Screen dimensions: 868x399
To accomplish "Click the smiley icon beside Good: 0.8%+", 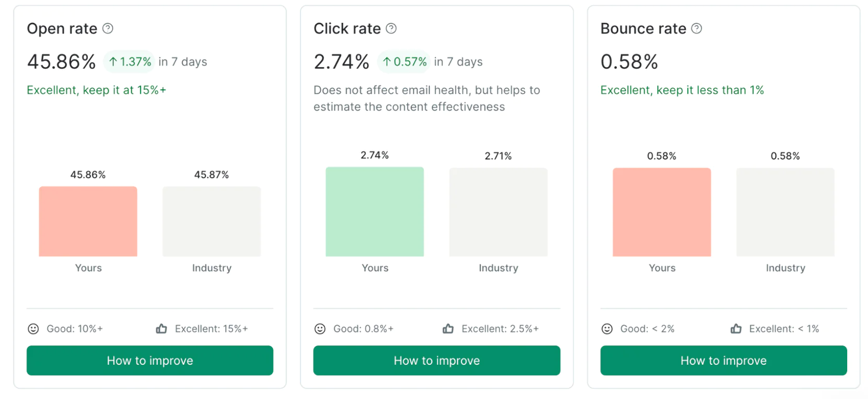I will 320,329.
